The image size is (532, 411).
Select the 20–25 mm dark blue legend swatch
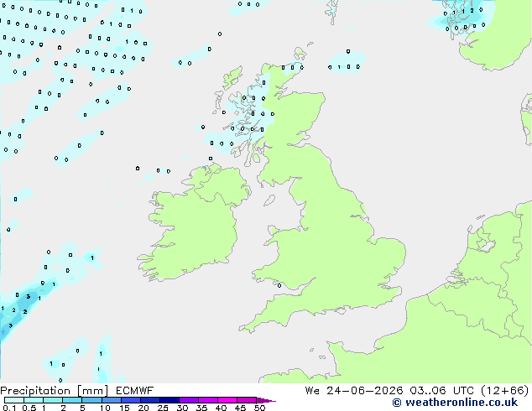click(x=150, y=400)
